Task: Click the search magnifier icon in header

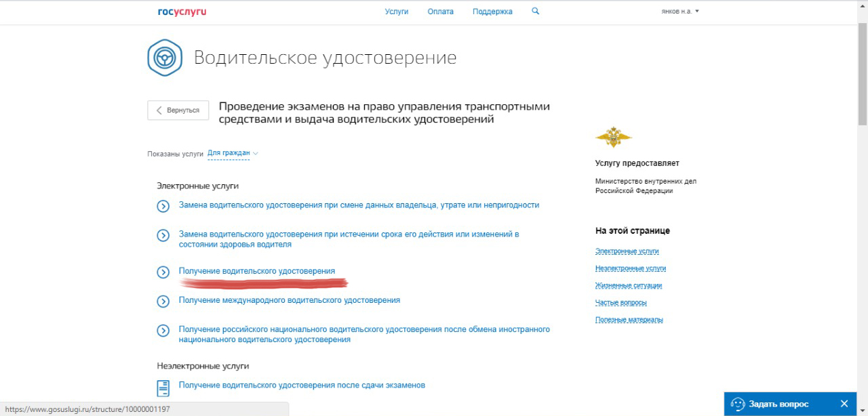Action: coord(535,12)
